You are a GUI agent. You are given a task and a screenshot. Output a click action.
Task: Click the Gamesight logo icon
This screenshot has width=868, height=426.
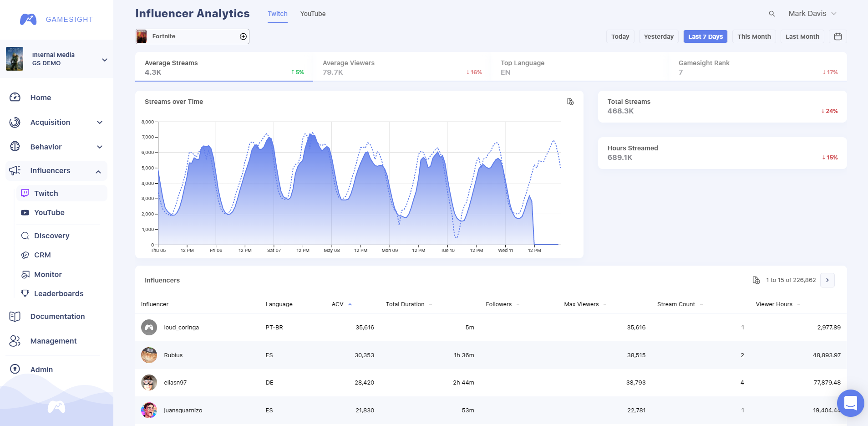pos(28,19)
